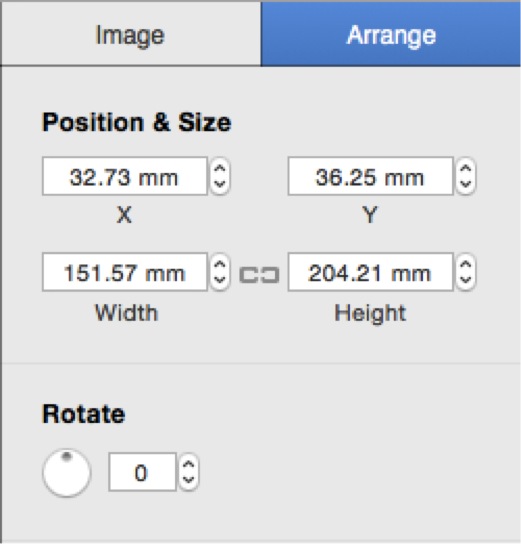521x544 pixels.
Task: Click the Height field showing 204.21 mm
Action: 370,272
